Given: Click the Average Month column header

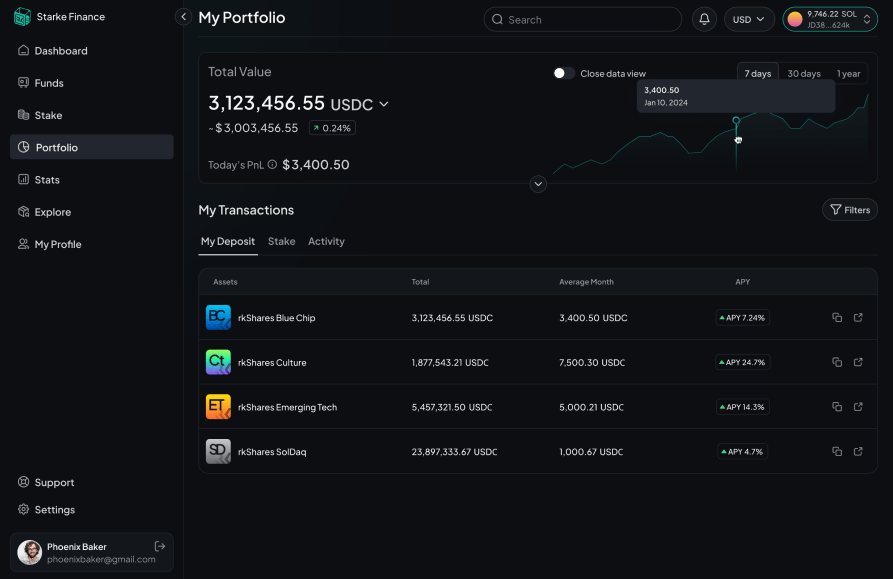Looking at the screenshot, I should point(586,282).
